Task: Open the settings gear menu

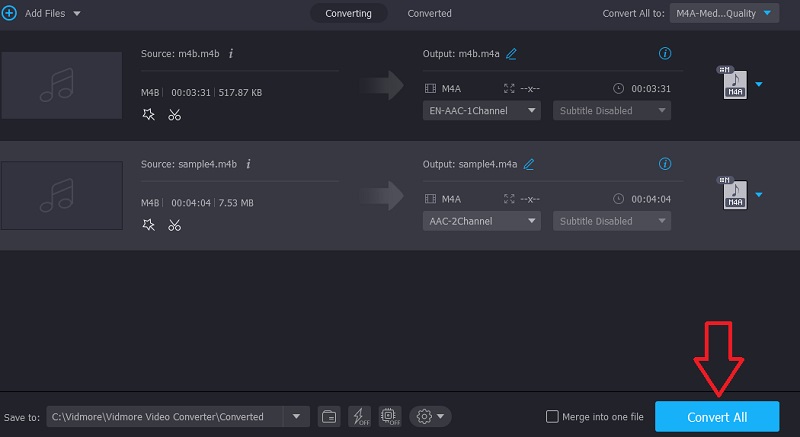Action: point(430,416)
